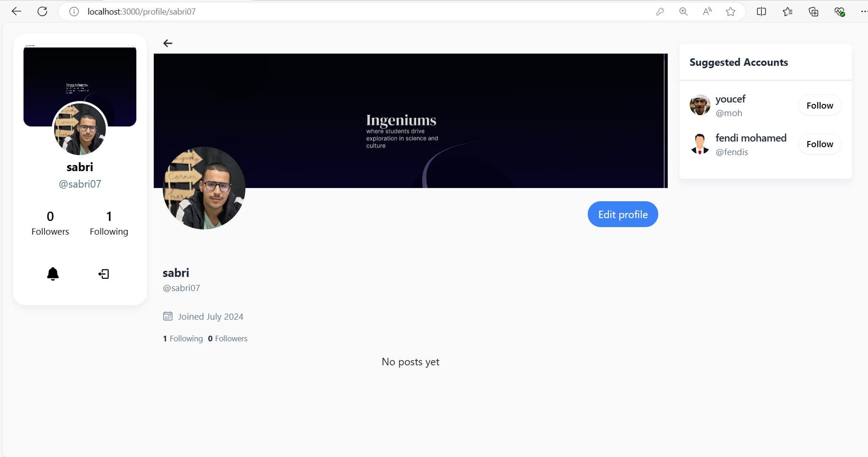Follow the youcef account
This screenshot has width=868, height=457.
pyautogui.click(x=820, y=105)
